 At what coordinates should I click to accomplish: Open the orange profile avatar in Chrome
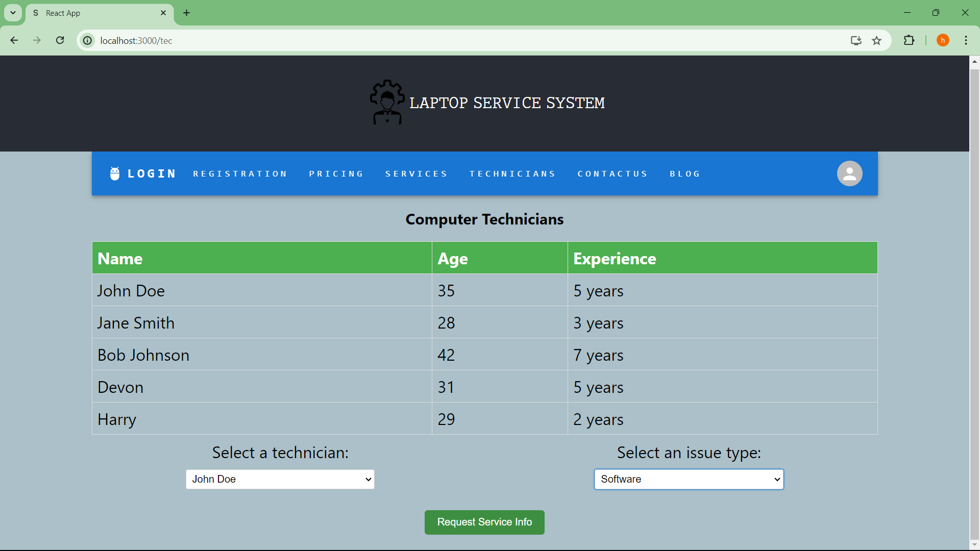click(943, 40)
